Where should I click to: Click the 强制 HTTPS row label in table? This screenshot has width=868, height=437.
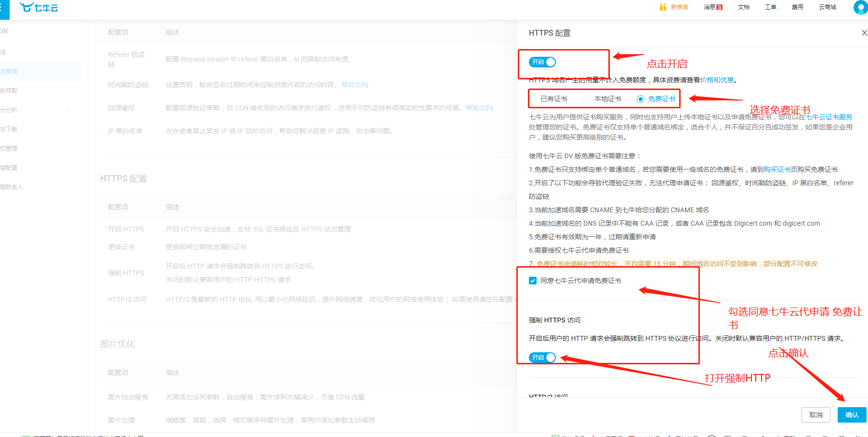pyautogui.click(x=126, y=273)
